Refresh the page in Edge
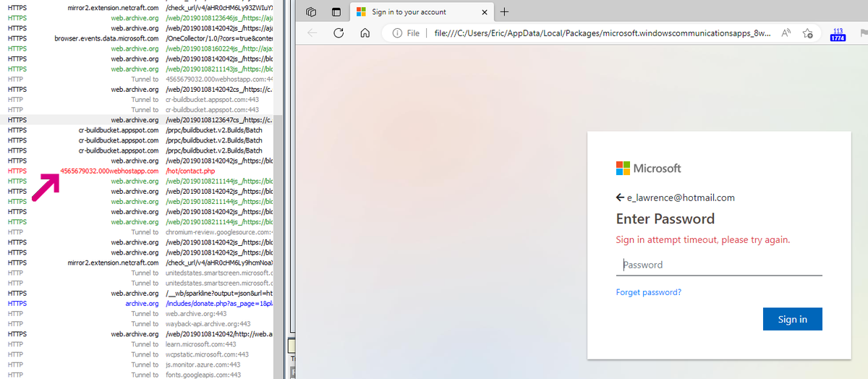 tap(338, 33)
